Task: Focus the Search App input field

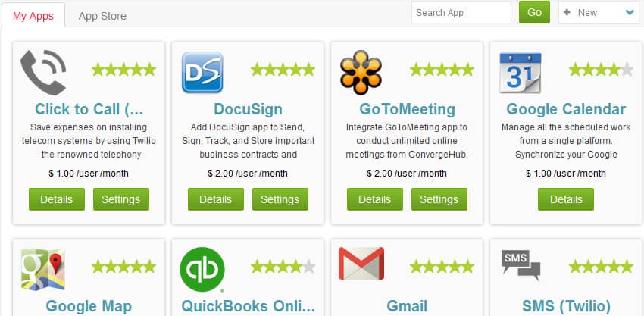Action: click(x=461, y=12)
